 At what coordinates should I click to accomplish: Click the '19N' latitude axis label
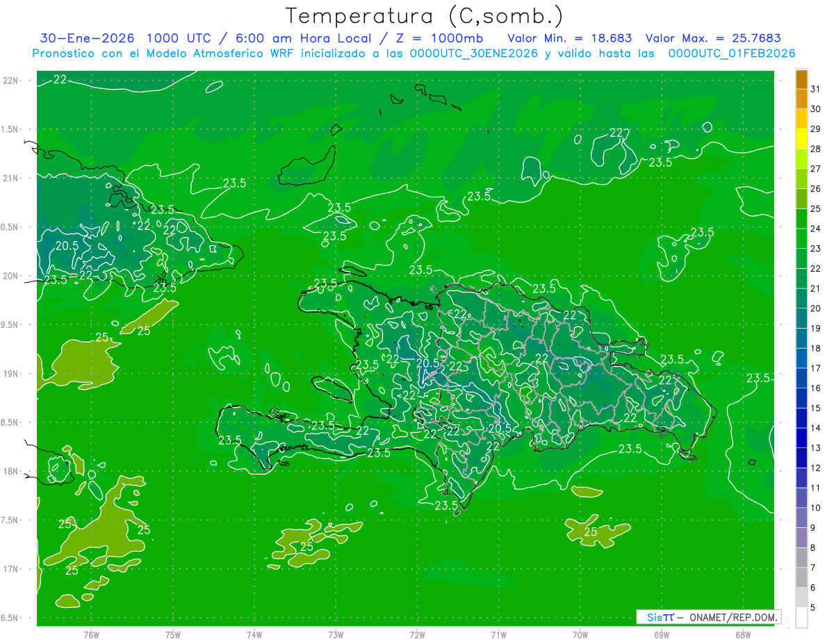tap(12, 374)
